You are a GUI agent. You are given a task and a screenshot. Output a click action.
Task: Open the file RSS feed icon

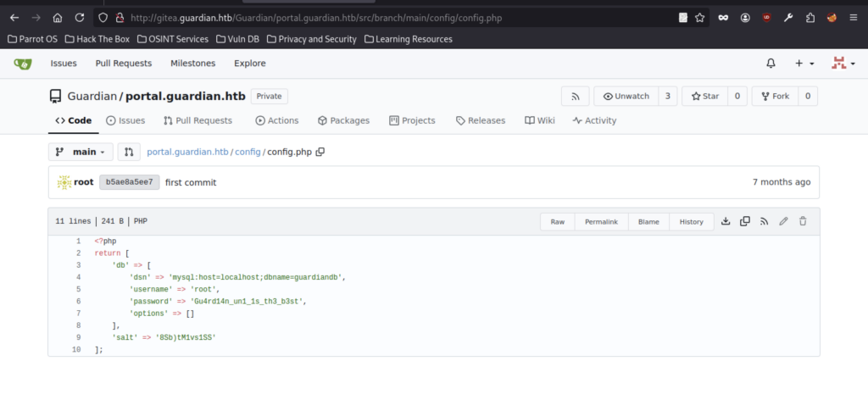point(764,221)
